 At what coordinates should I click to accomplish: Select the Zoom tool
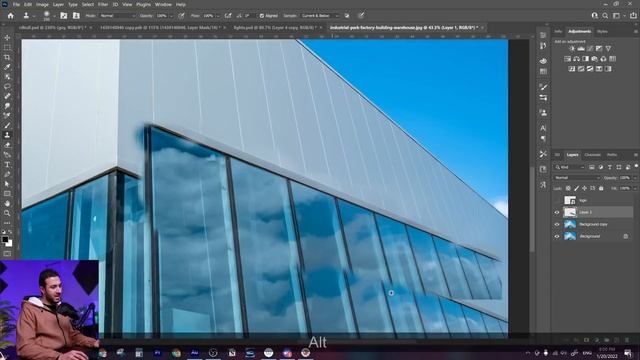click(7, 213)
